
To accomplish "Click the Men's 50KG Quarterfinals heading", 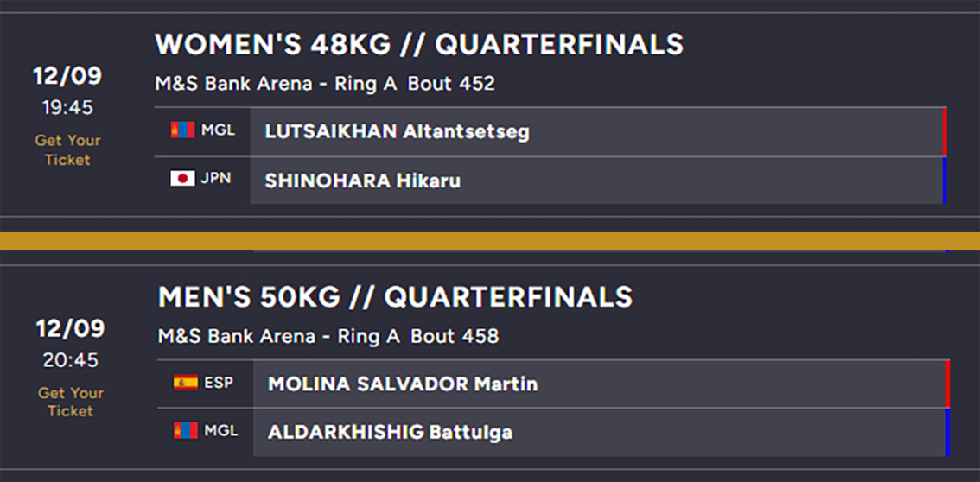I will coord(395,297).
